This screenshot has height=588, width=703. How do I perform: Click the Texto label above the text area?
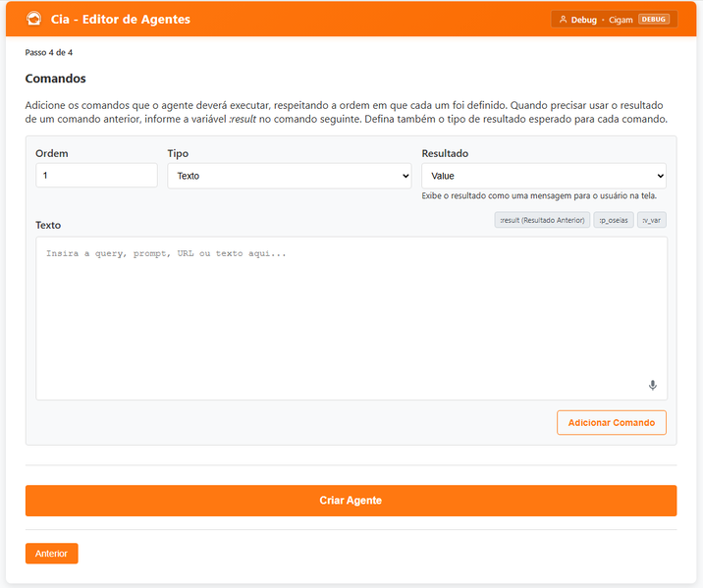point(48,225)
